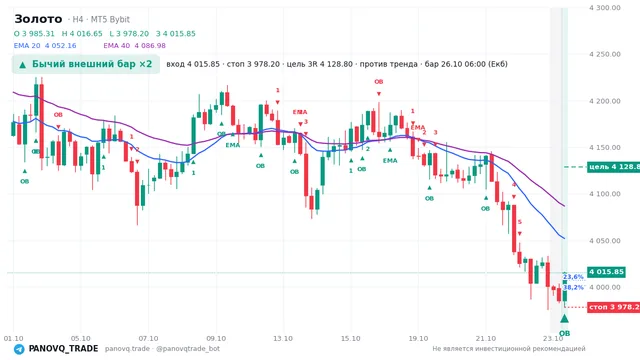The height and width of the screenshot is (360, 640).
Task: Click the 4 150.00 price axis label
Action: (604, 147)
